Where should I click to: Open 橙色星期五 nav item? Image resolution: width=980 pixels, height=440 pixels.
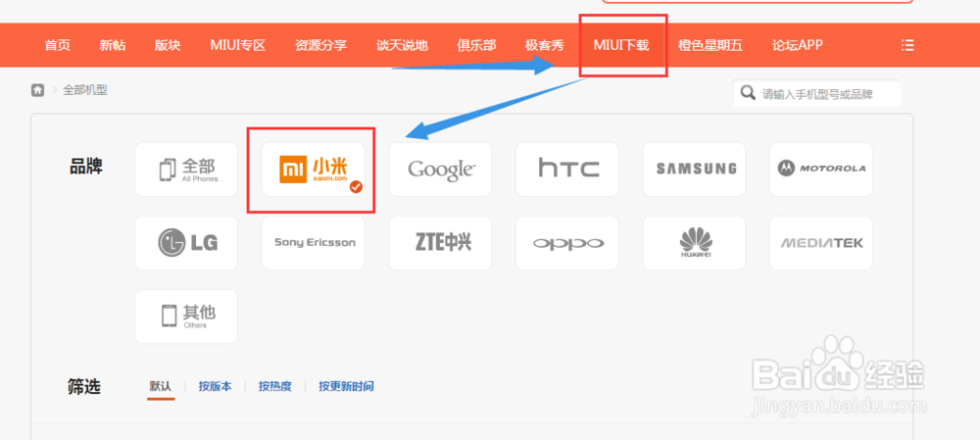coord(710,45)
